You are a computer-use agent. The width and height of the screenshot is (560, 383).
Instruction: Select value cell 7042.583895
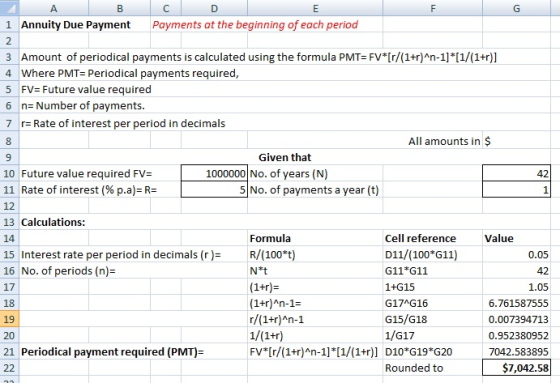coord(516,352)
